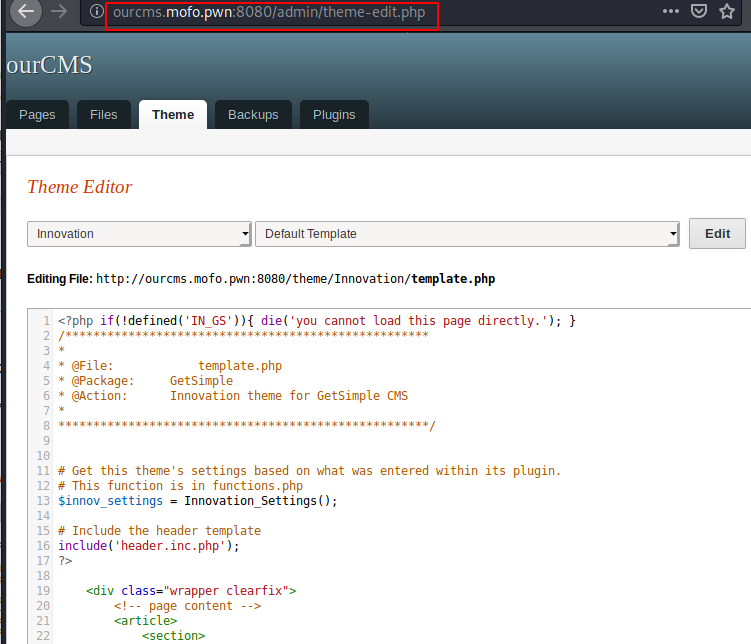Click the 'Editing File:' label
The image size is (751, 644).
(x=60, y=279)
